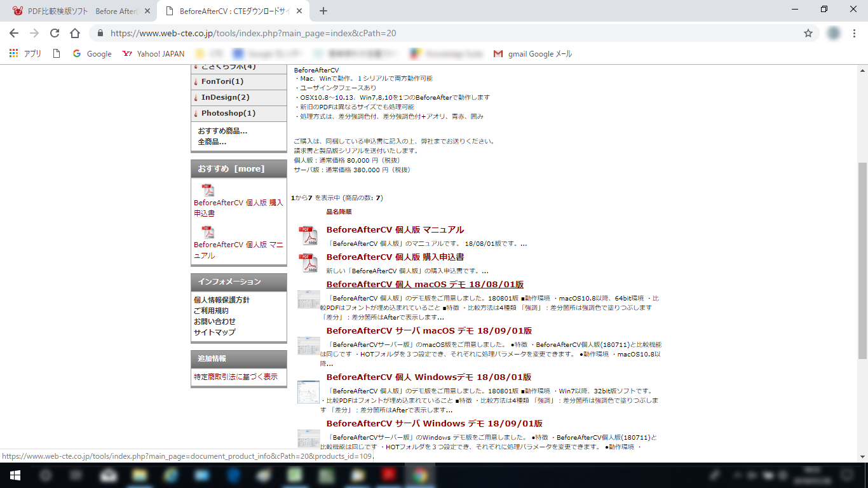Screen dimensions: 868x488
Task: Show 全商品... list
Action: click(x=212, y=142)
